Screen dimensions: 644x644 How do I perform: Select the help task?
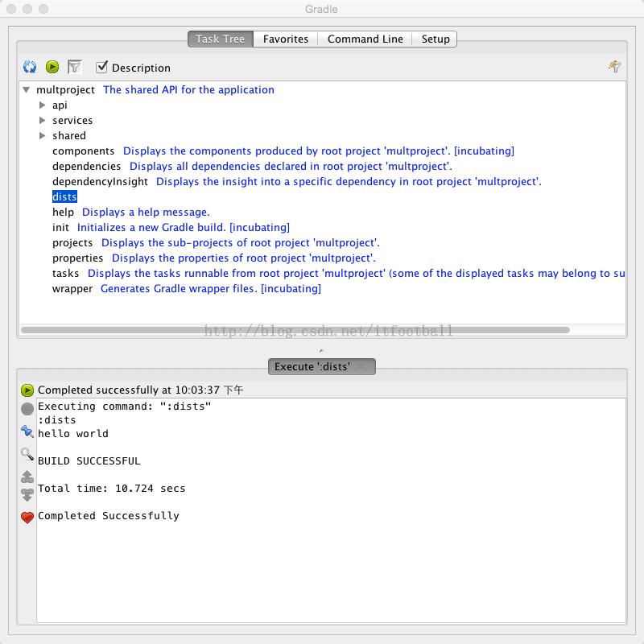(63, 213)
